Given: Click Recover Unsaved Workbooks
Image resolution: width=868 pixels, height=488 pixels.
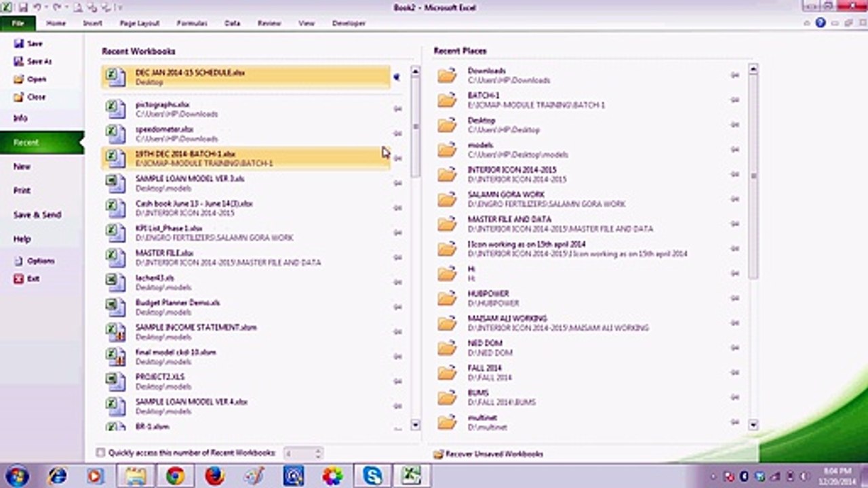Looking at the screenshot, I should [x=488, y=453].
